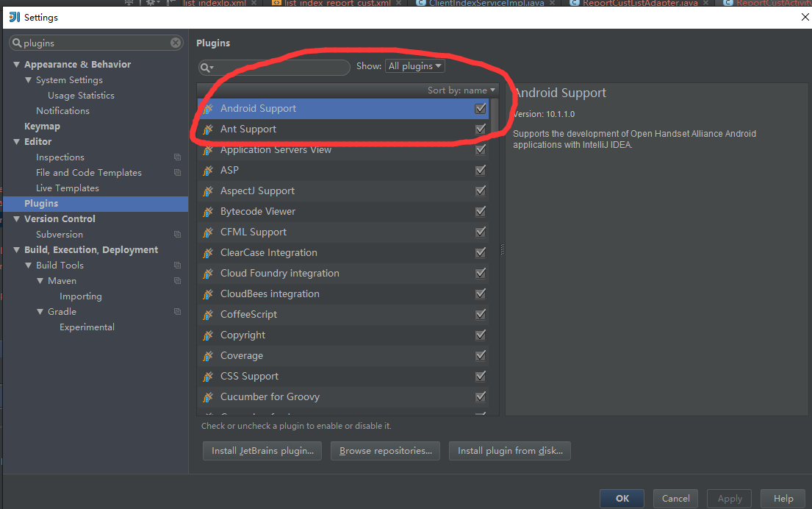Open the Experimental Gradle settings
This screenshot has width=812, height=509.
tap(87, 327)
